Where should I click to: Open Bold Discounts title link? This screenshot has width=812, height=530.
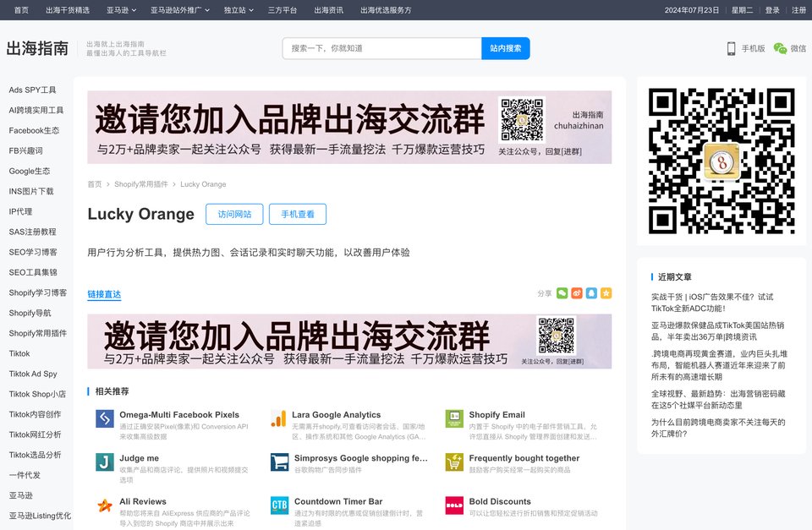[x=500, y=501]
